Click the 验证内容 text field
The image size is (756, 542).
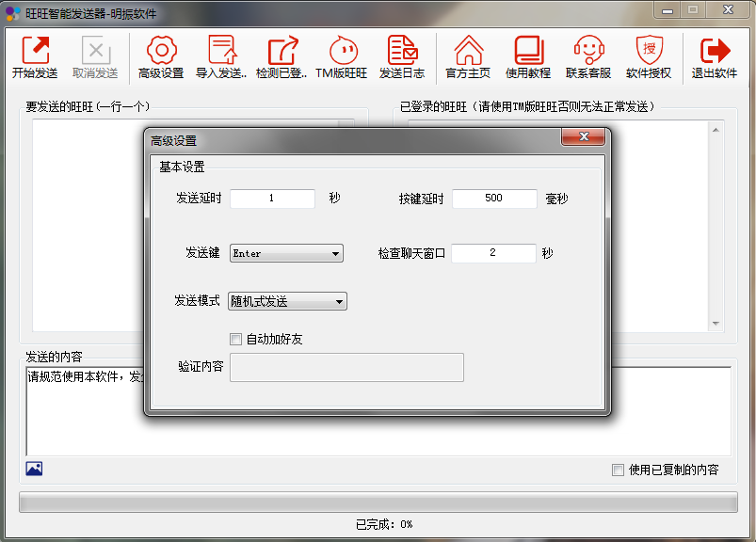click(346, 368)
